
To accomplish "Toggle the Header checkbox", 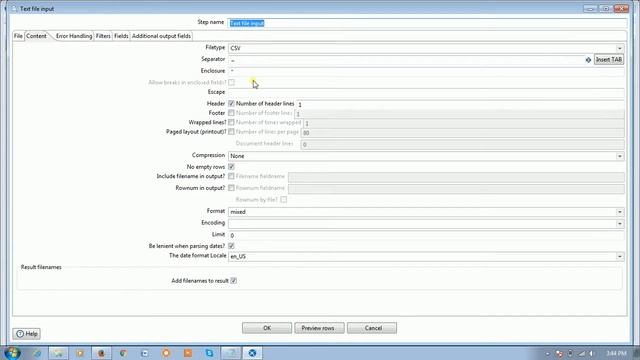I will pos(231,104).
